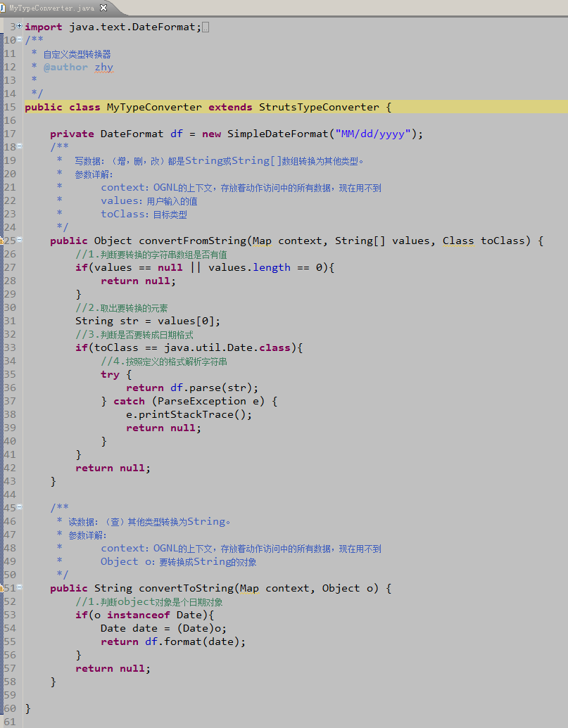Click the import keyword on line 3
This screenshot has width=568, height=728.
[43, 27]
